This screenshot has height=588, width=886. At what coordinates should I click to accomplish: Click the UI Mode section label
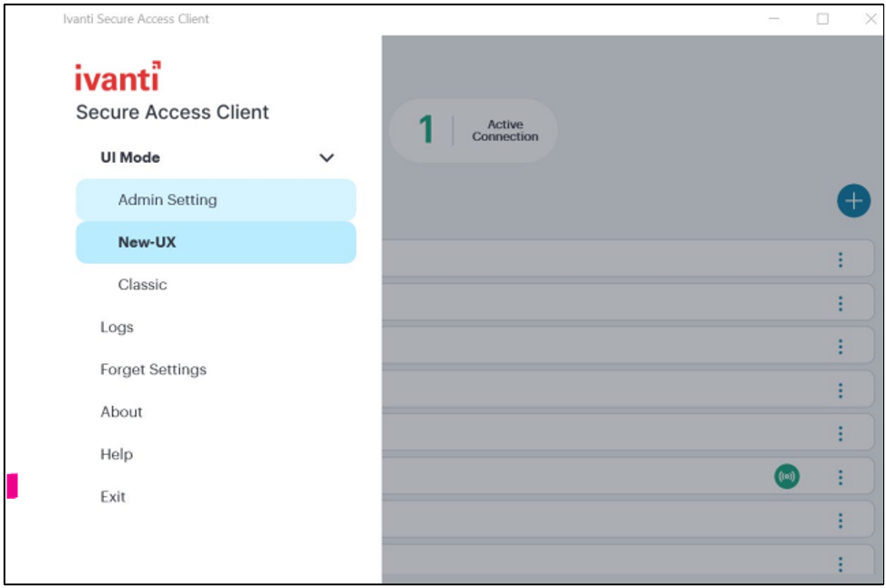coord(130,157)
